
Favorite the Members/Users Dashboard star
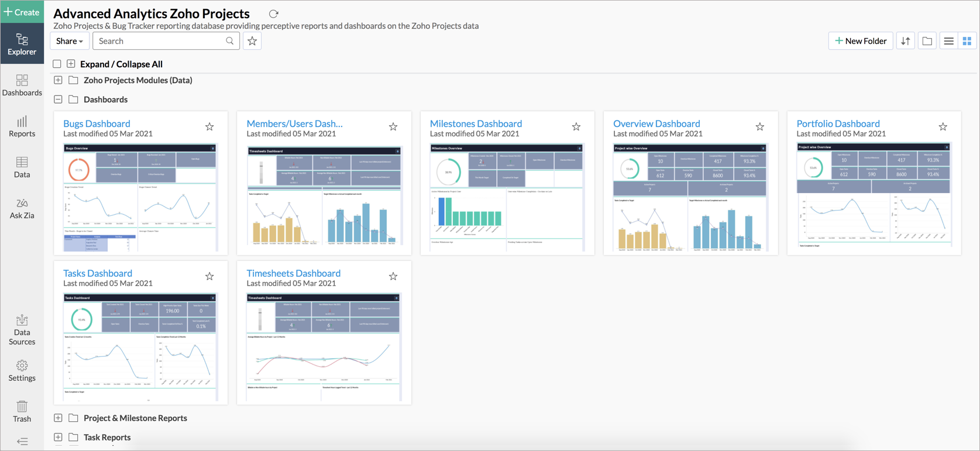(x=393, y=127)
